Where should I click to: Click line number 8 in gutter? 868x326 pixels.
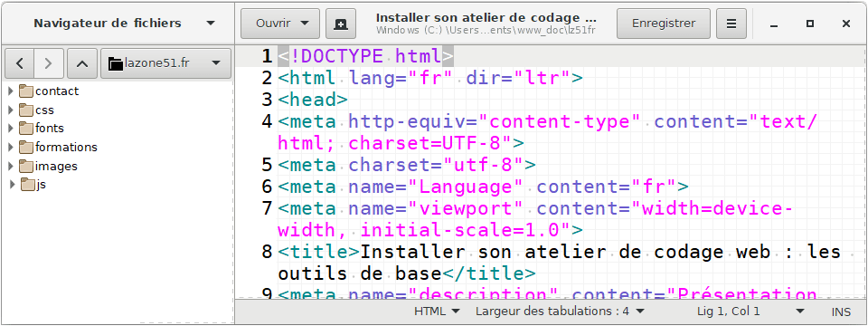click(267, 252)
